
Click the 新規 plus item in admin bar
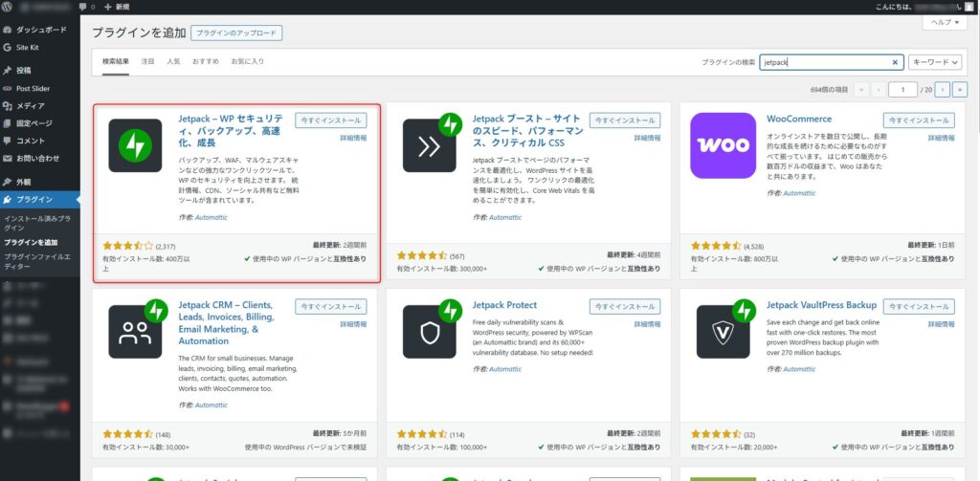[x=117, y=7]
